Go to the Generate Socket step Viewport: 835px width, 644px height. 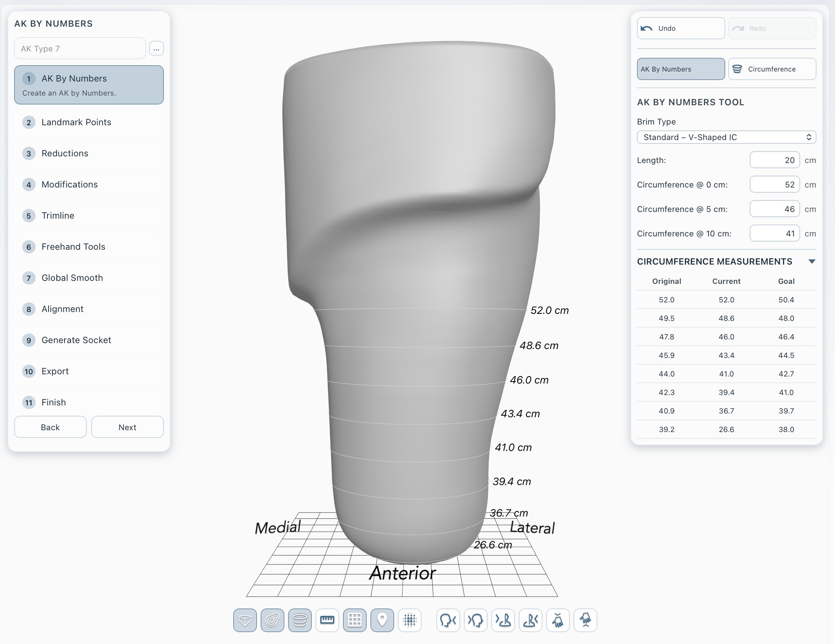(x=89, y=340)
